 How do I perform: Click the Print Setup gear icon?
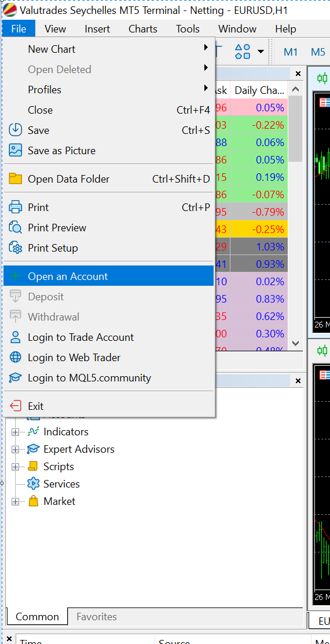point(15,248)
